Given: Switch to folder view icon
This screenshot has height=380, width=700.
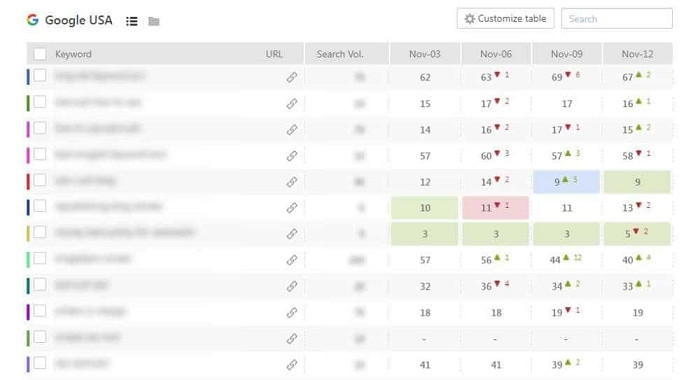Looking at the screenshot, I should tap(154, 21).
